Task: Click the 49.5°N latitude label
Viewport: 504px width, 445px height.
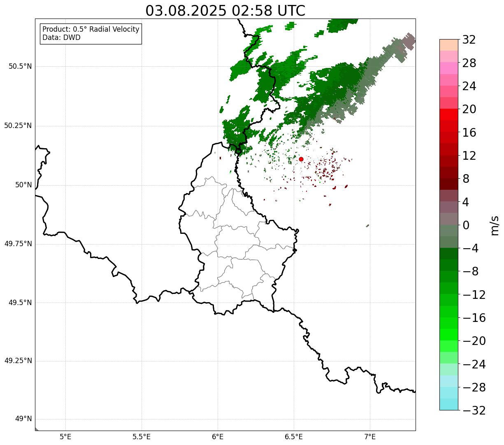Action: click(20, 303)
